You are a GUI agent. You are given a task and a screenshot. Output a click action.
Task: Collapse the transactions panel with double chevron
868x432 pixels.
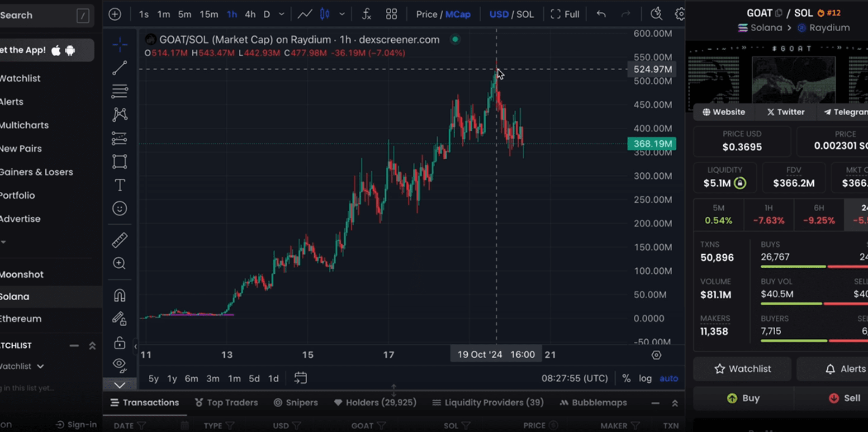(675, 403)
